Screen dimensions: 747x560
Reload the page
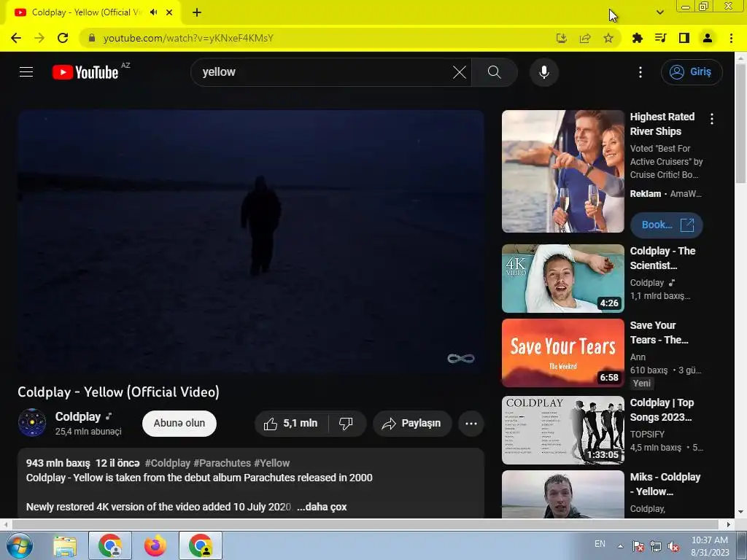(63, 38)
